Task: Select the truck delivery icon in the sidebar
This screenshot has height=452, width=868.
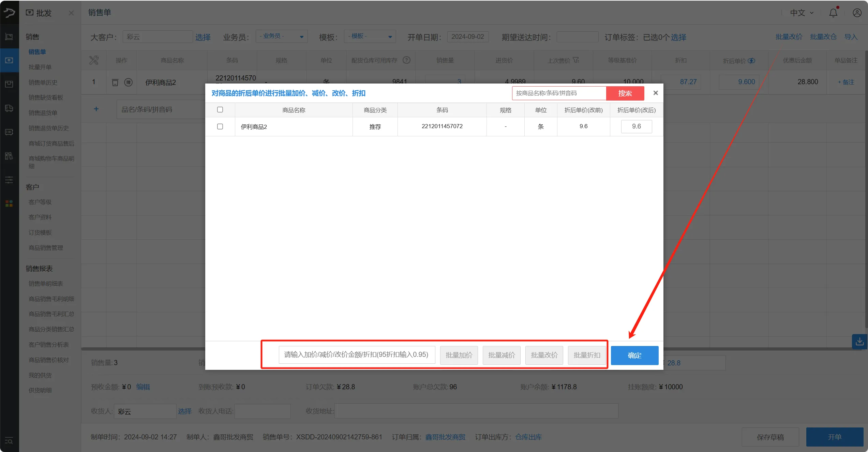Action: [x=9, y=108]
